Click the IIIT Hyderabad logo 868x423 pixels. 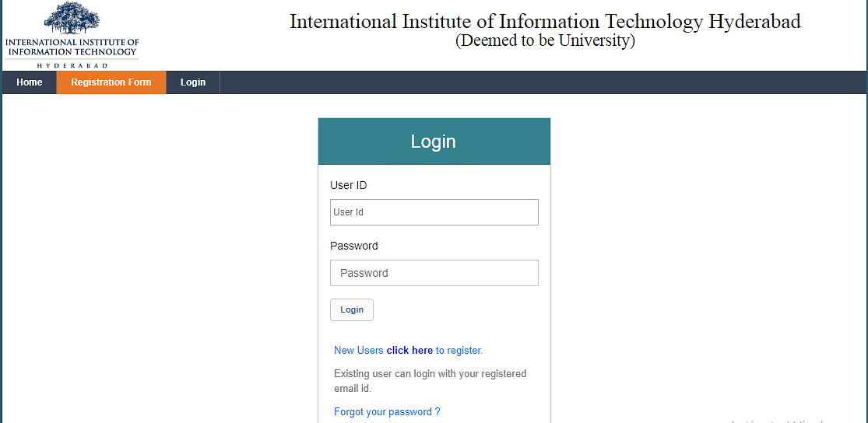tap(72, 35)
